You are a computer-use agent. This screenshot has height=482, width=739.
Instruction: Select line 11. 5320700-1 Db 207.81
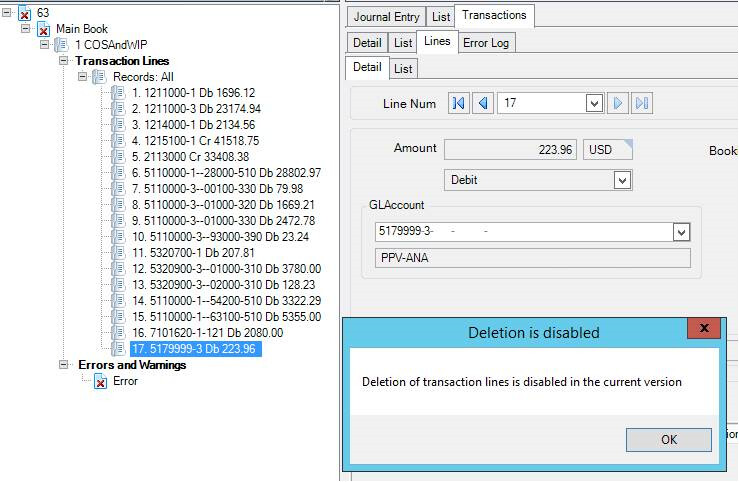pyautogui.click(x=193, y=253)
